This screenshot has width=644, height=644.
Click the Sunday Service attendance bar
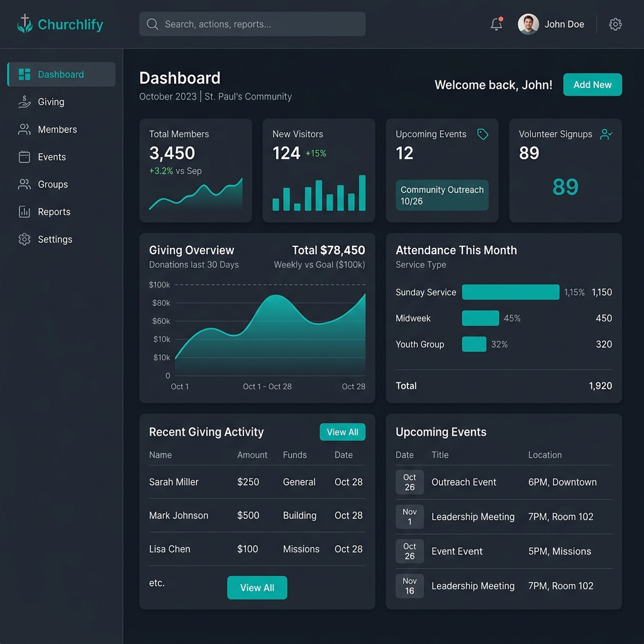(511, 292)
